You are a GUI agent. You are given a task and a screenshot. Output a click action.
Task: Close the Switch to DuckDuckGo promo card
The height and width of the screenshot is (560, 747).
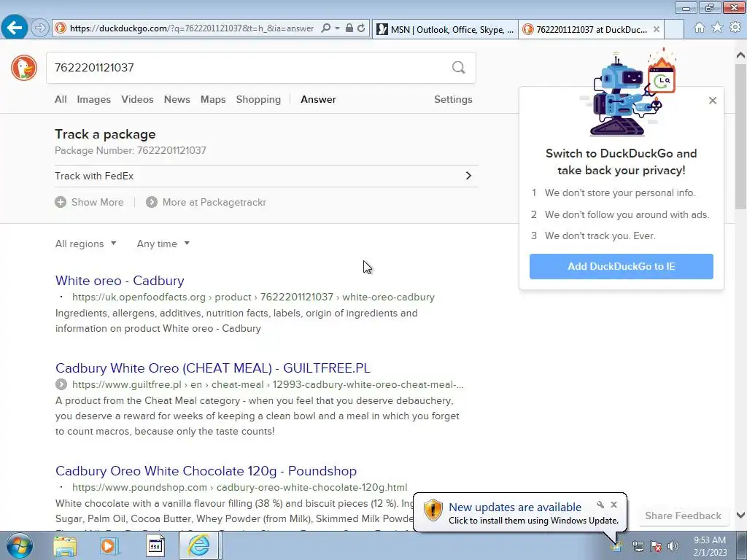[x=712, y=101]
